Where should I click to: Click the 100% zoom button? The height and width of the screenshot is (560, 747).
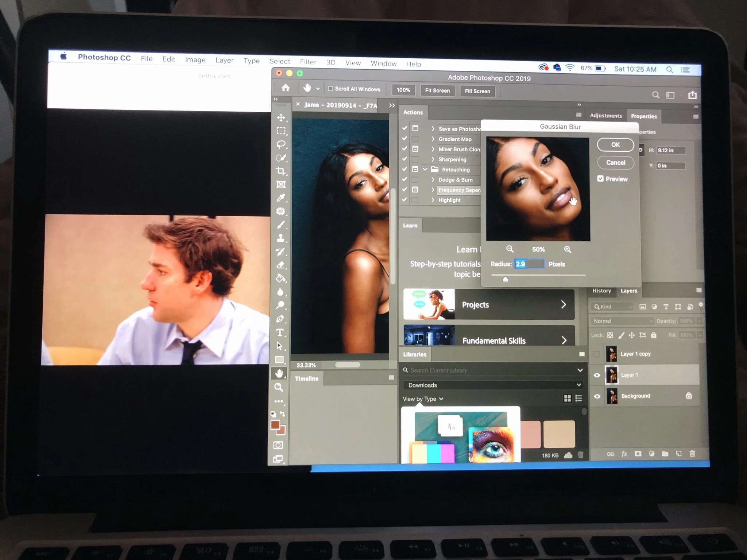click(x=403, y=90)
